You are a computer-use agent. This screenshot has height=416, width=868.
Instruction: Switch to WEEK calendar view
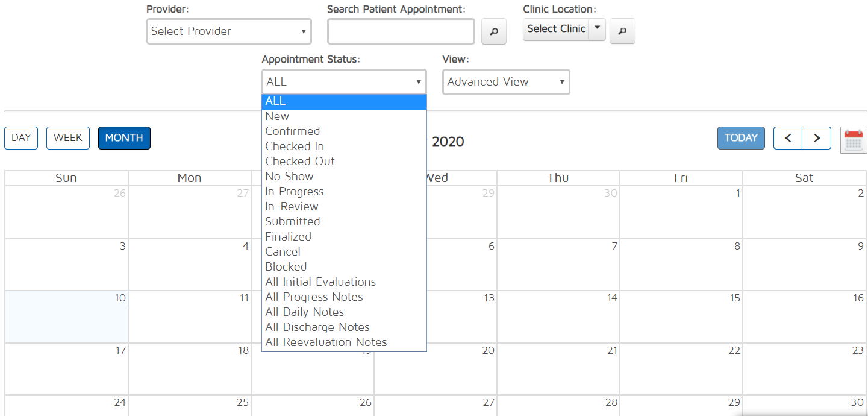[x=68, y=138]
